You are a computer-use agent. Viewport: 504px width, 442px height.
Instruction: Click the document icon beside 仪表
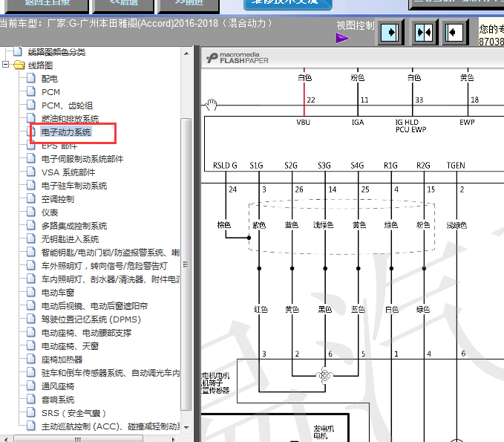click(x=31, y=212)
